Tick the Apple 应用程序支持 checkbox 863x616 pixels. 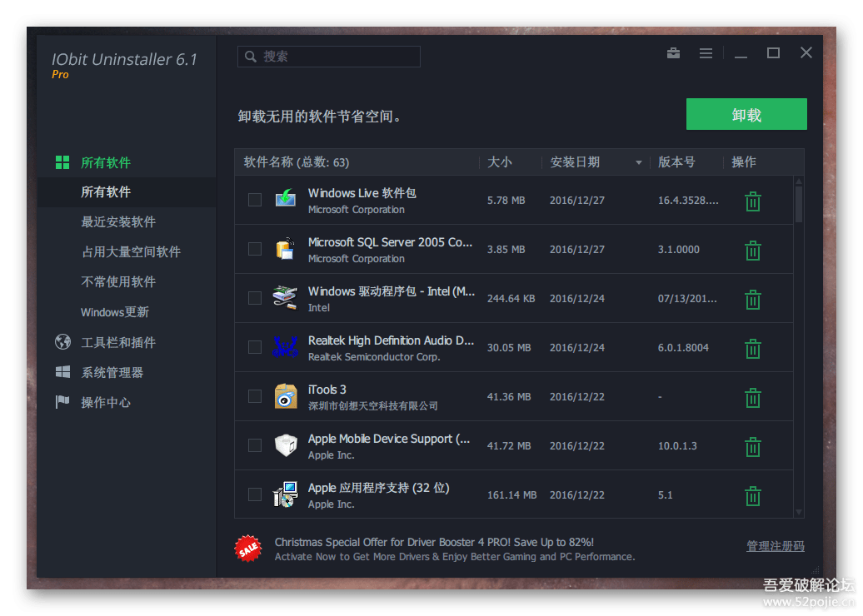click(x=254, y=494)
